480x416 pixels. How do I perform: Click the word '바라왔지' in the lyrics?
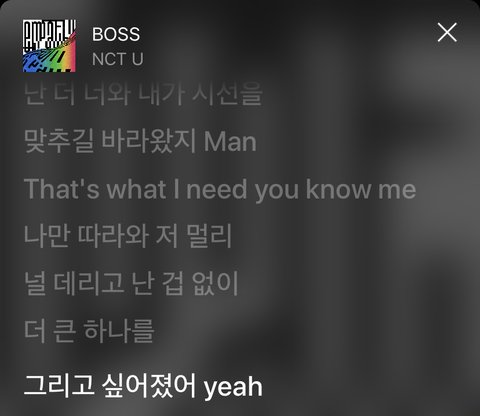[148, 141]
